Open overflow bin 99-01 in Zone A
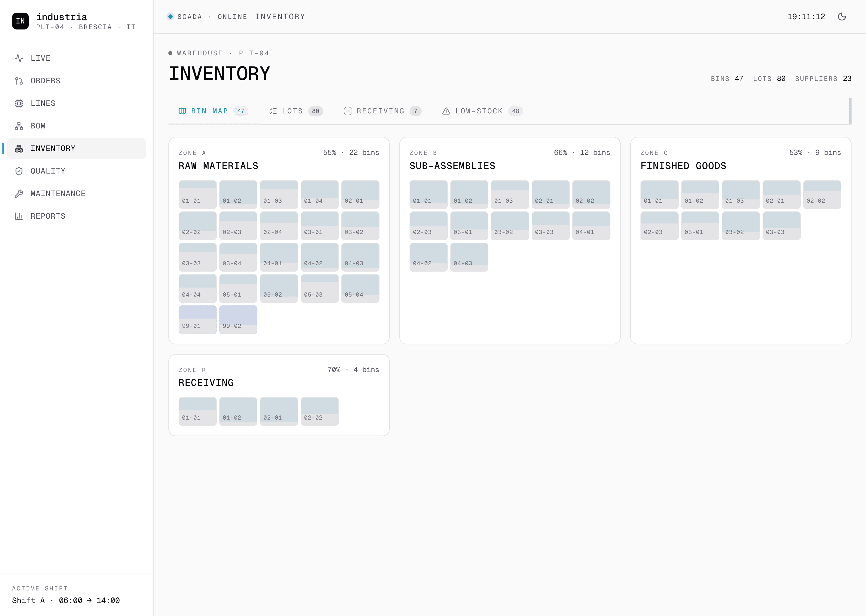 point(198,320)
